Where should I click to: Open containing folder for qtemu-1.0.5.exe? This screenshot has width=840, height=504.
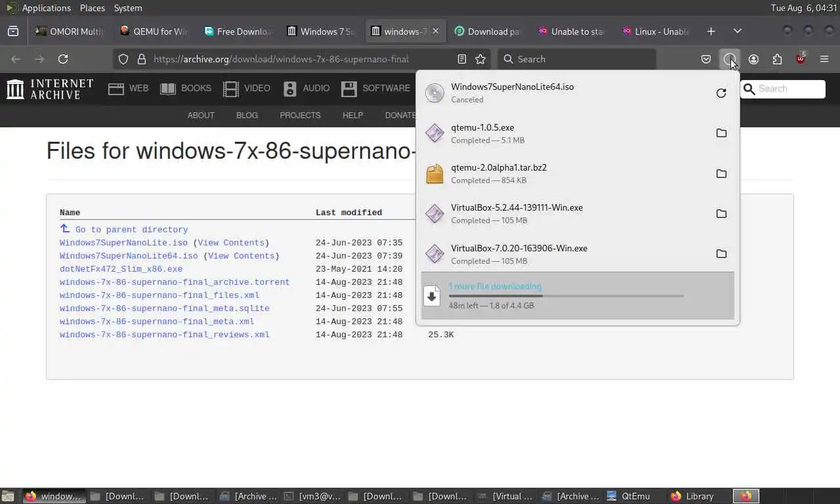point(721,133)
